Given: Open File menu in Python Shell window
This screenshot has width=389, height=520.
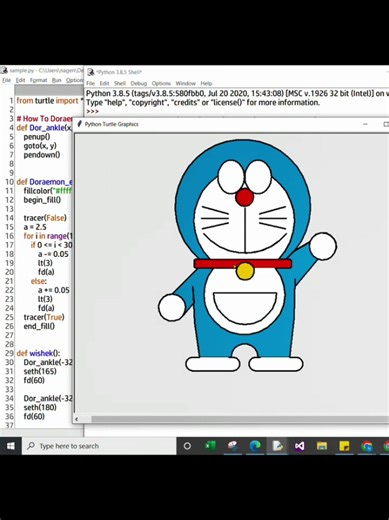Looking at the screenshot, I should click(91, 83).
